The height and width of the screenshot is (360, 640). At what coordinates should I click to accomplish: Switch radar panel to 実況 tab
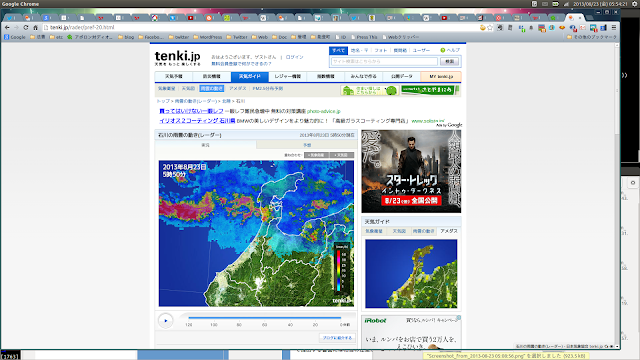tap(205, 145)
